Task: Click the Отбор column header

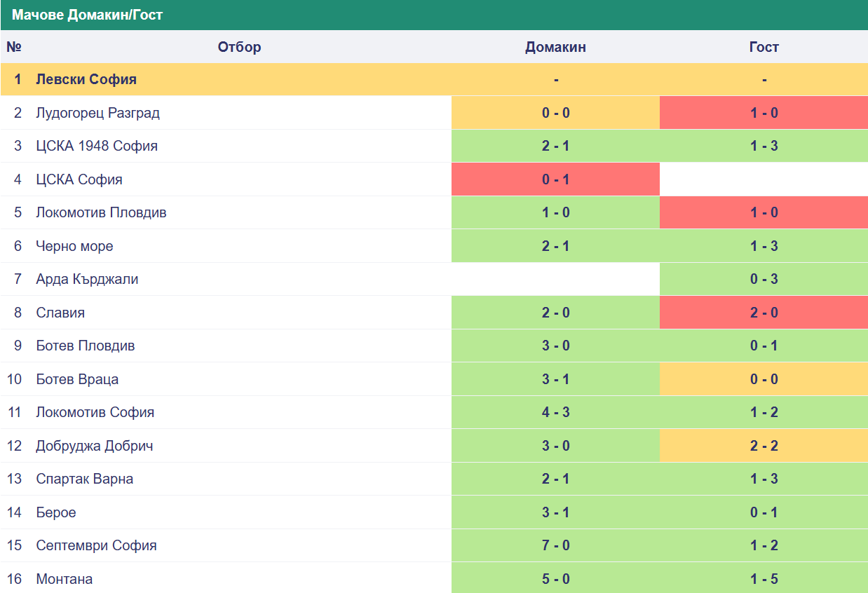Action: 239,47
